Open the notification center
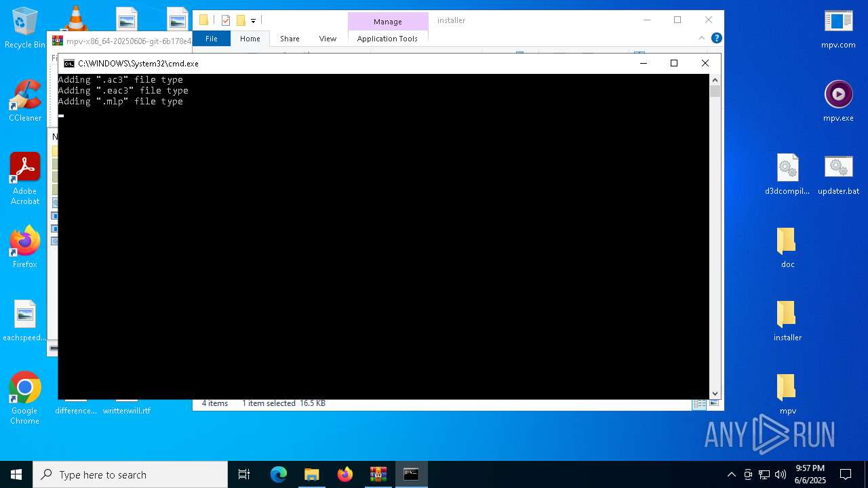This screenshot has width=868, height=488. click(x=846, y=474)
